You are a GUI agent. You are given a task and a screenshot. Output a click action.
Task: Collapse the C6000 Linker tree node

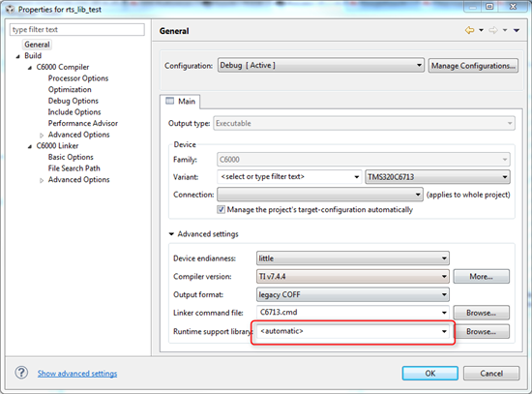click(x=30, y=146)
